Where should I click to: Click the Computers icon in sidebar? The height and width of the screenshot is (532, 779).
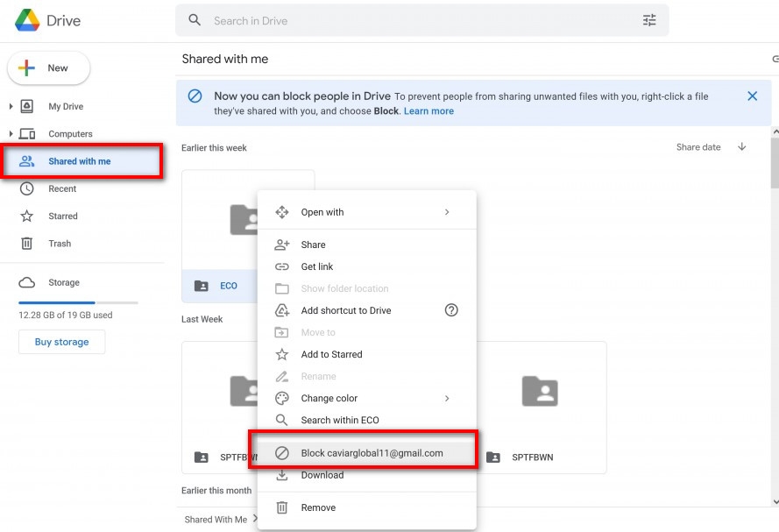click(27, 133)
